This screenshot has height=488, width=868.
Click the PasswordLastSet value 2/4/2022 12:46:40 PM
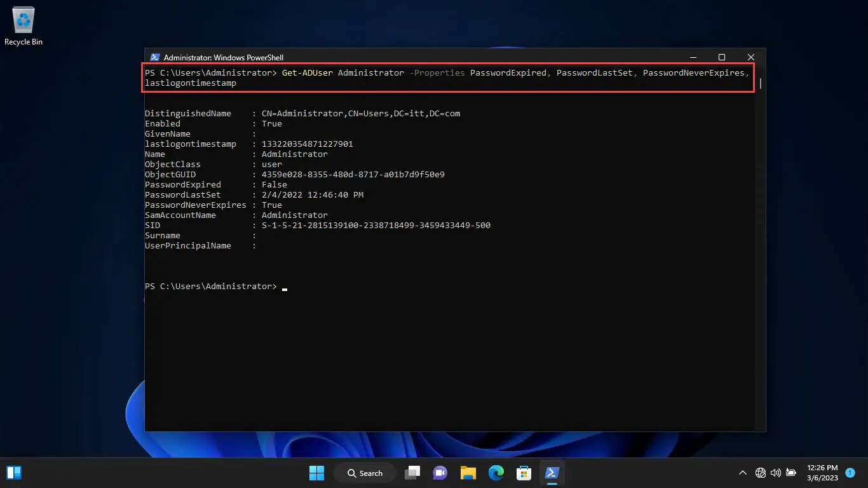313,195
